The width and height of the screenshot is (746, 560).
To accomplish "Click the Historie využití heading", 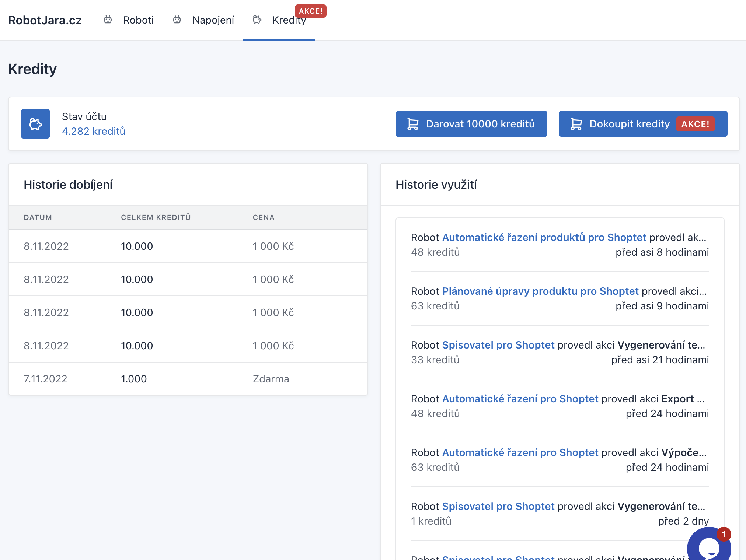I will [436, 185].
